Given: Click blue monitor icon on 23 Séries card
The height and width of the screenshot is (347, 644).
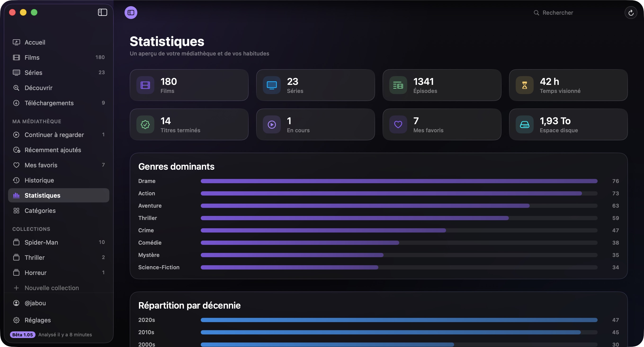Looking at the screenshot, I should pos(272,85).
